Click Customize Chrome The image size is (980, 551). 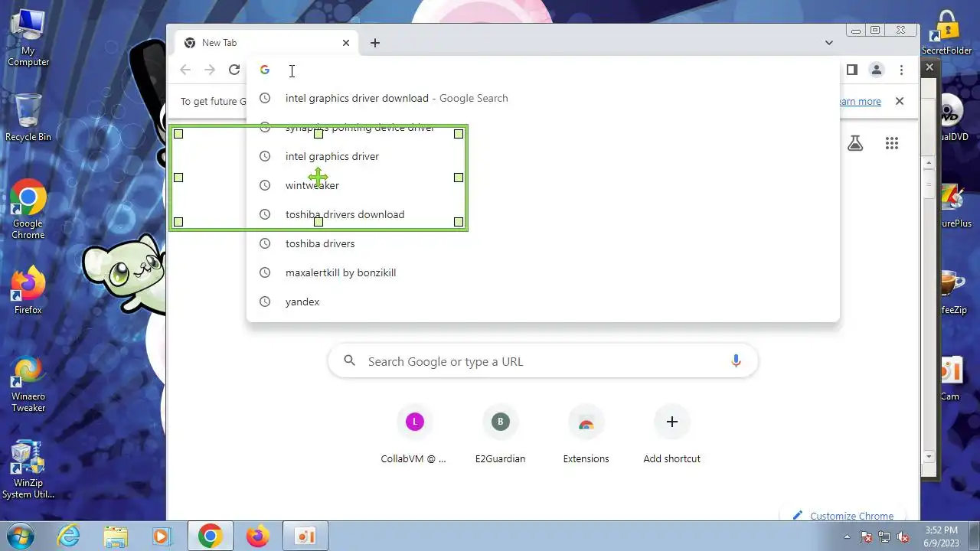point(843,516)
